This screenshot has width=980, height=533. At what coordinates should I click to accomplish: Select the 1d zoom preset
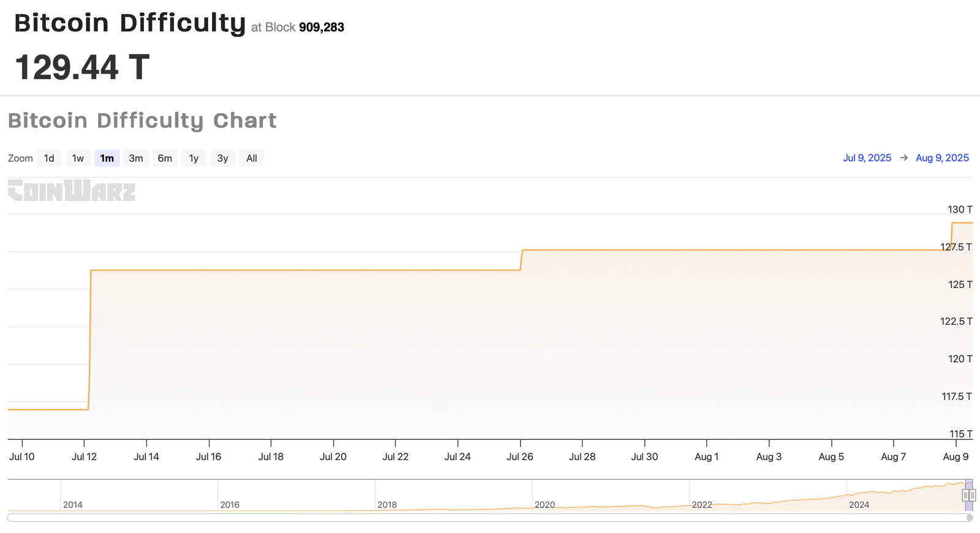click(x=49, y=158)
